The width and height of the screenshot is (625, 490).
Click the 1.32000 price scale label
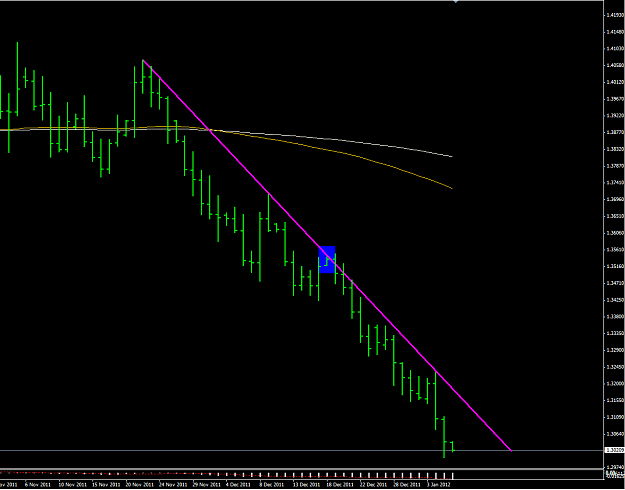615,383
